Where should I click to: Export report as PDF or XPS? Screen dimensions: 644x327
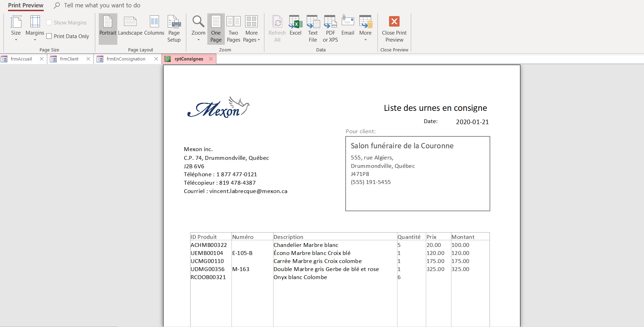pos(330,29)
